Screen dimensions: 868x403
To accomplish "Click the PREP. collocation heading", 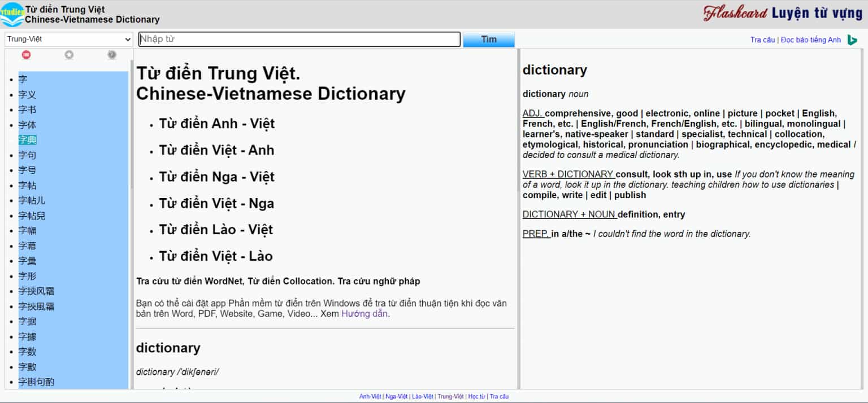I will coord(536,234).
